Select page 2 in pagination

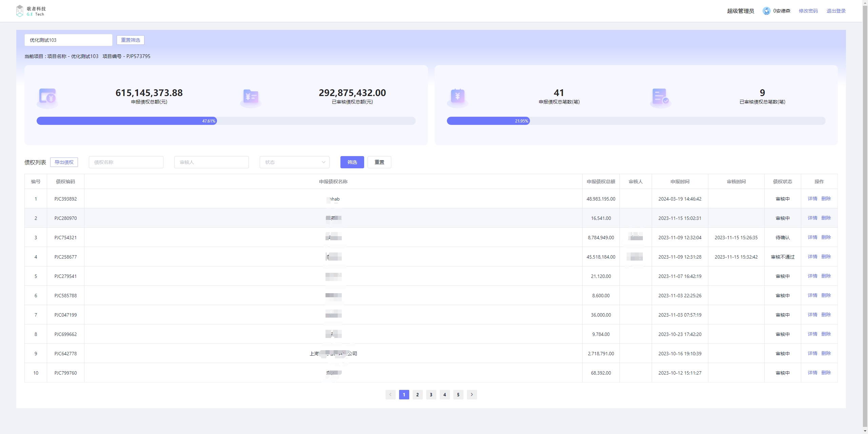pyautogui.click(x=417, y=395)
